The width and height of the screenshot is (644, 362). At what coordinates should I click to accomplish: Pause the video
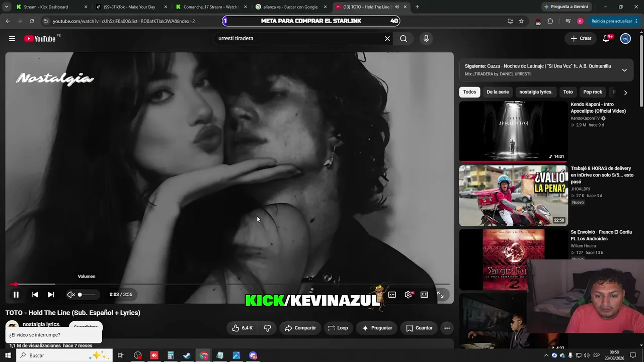coord(16,295)
